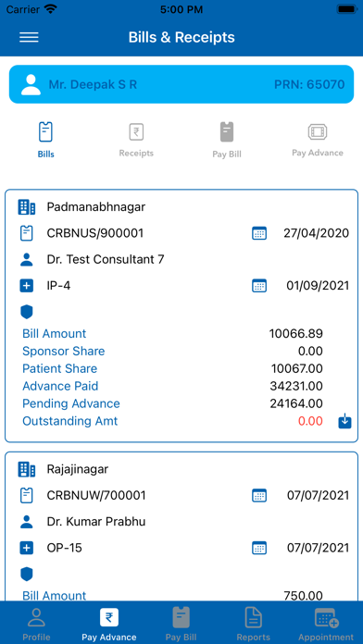This screenshot has height=644, width=363.
Task: Click the shield icon in Rajajinagar card
Action: 27,575
